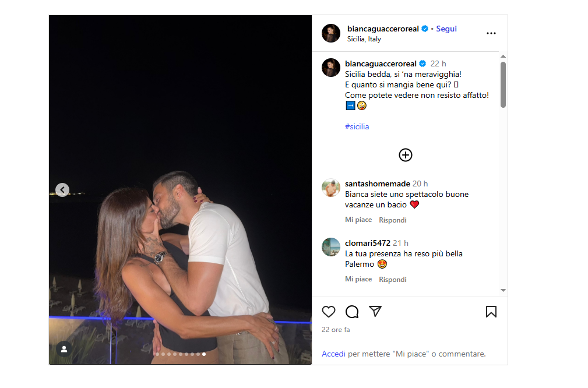Open biancaguacceroreal profile picture in header
This screenshot has height=388, width=588.
[331, 33]
